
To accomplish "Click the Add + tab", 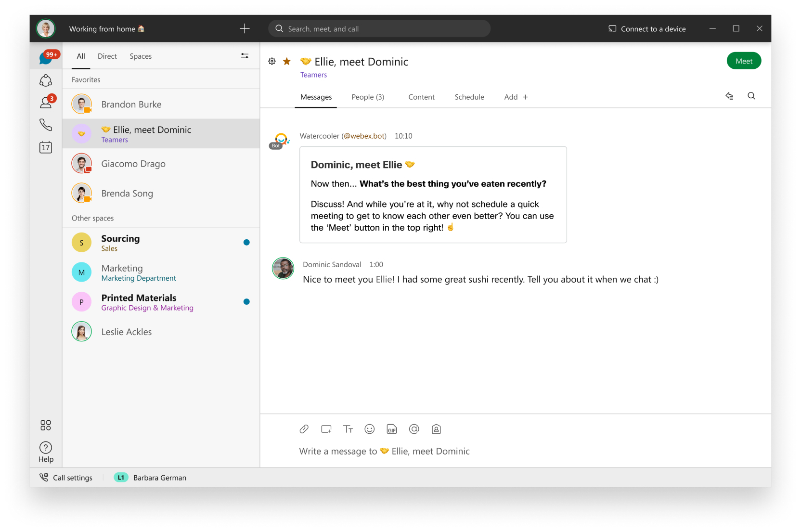I will (x=516, y=97).
